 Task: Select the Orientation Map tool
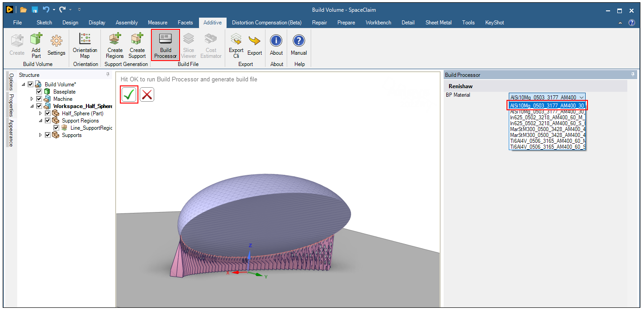click(x=85, y=45)
